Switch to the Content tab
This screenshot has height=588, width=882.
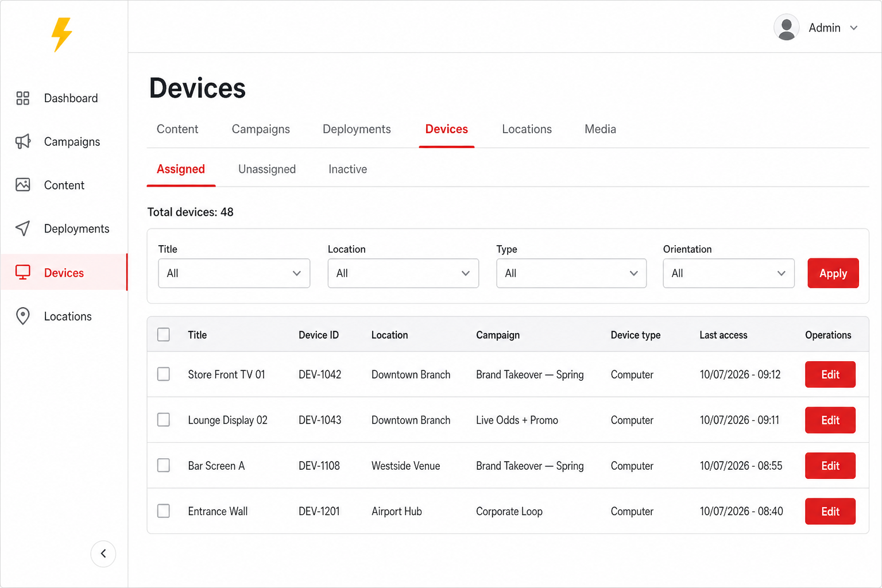point(177,129)
